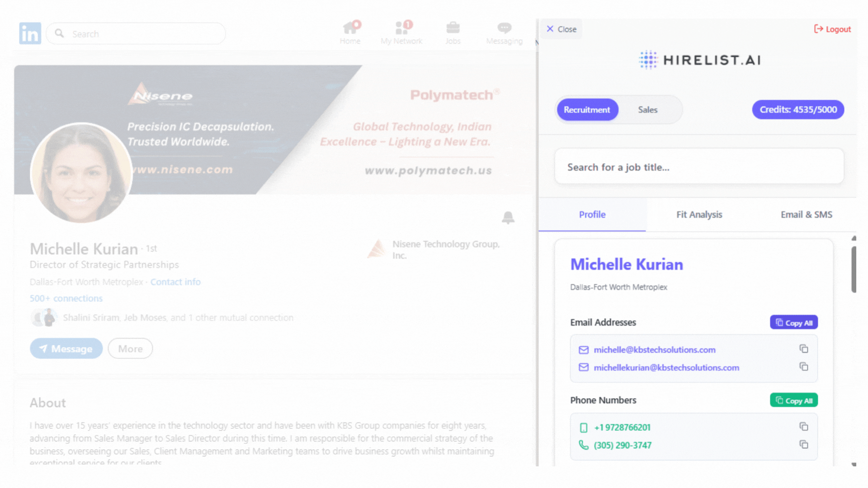Open the More options button
The image size is (868, 488).
[x=130, y=349]
